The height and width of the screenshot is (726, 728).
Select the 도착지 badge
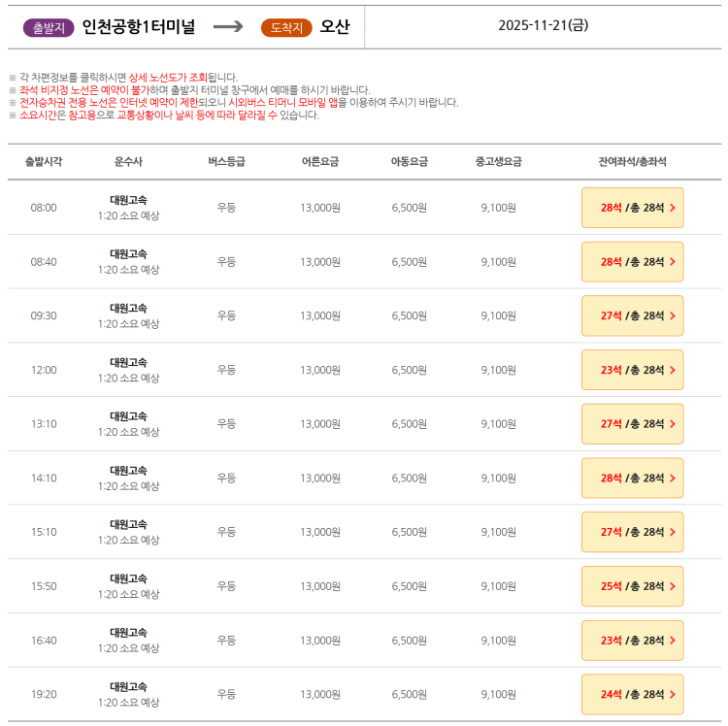click(286, 27)
